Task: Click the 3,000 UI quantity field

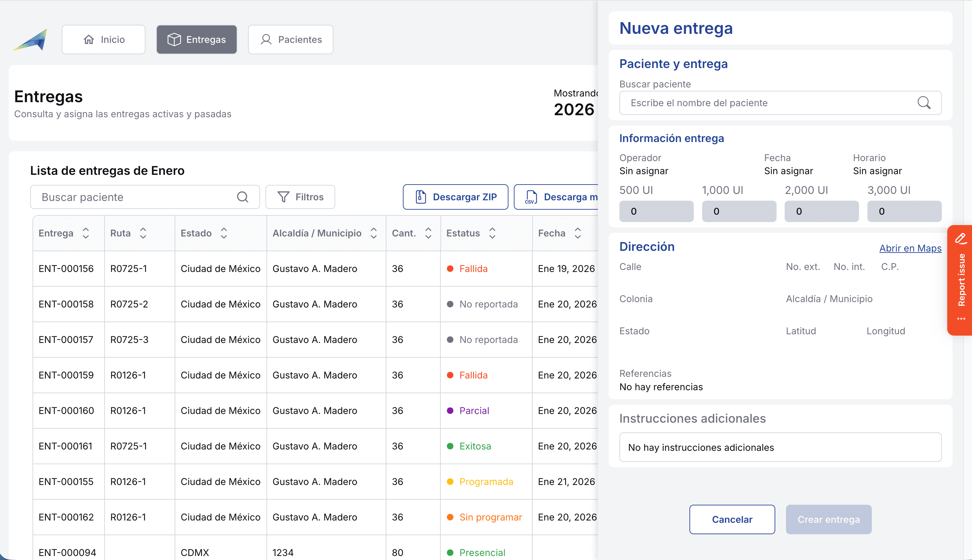Action: tap(904, 211)
